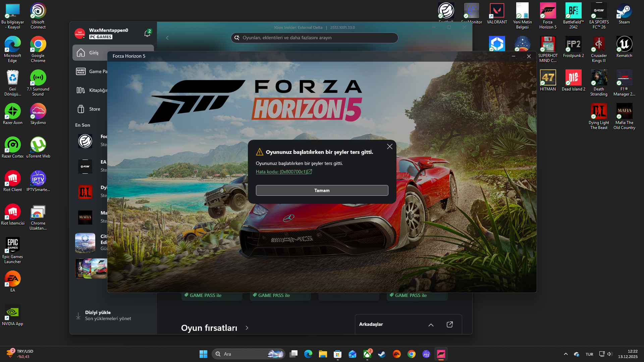Collapse the Arkadaşlar friends panel

coord(431,324)
